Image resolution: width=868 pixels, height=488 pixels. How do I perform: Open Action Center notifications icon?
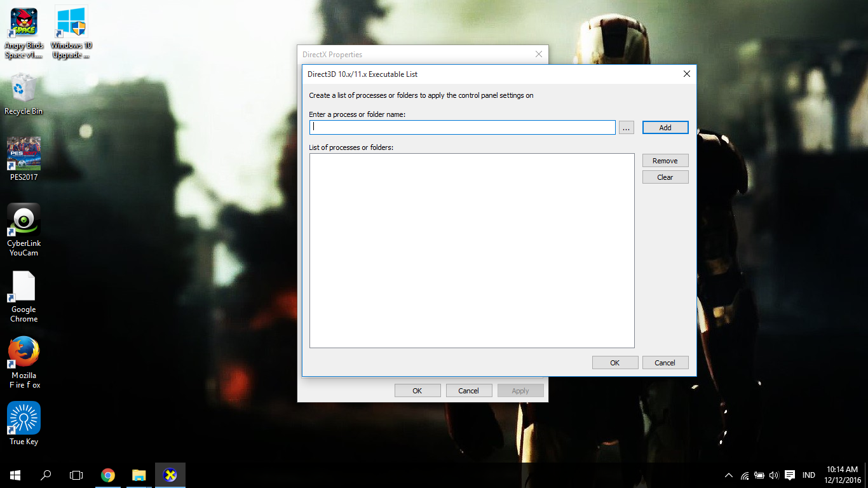(790, 475)
